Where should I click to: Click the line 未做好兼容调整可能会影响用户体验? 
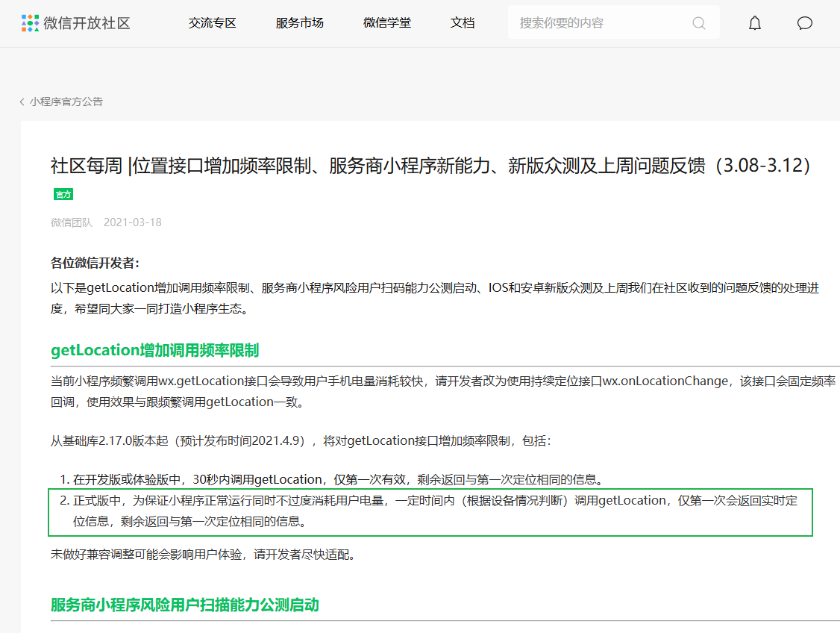[204, 555]
